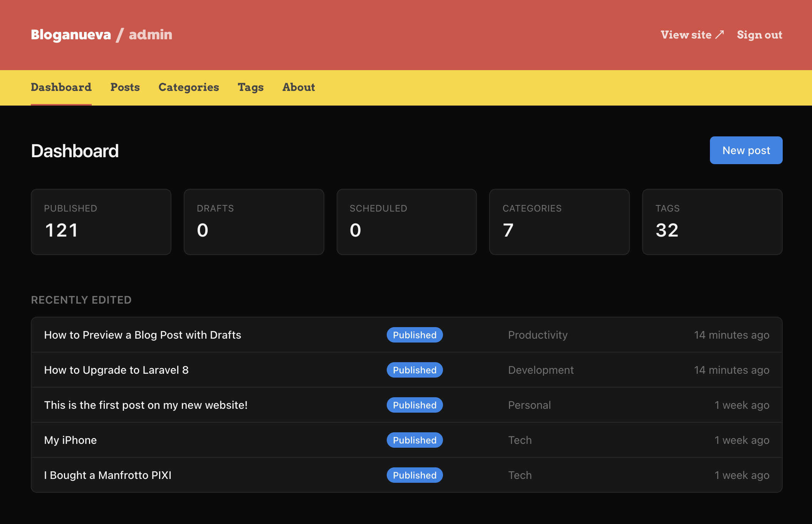Open 'How to Upgrade to Laravel 8' post

116,370
